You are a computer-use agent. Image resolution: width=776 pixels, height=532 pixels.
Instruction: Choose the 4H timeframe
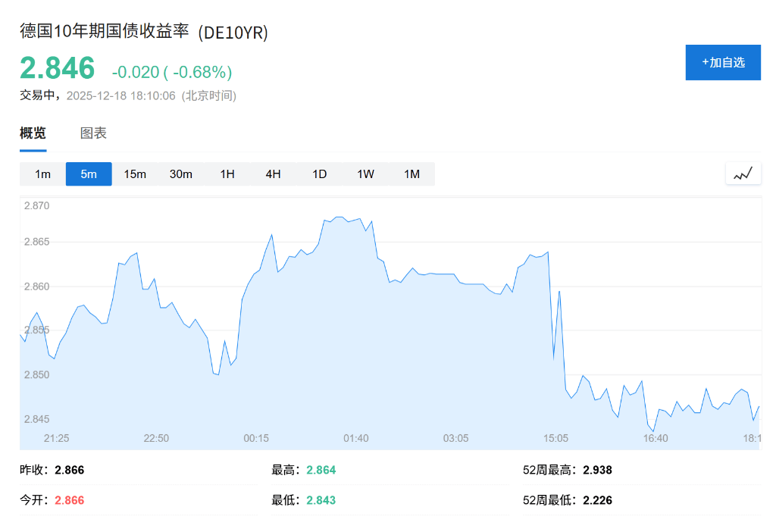274,174
